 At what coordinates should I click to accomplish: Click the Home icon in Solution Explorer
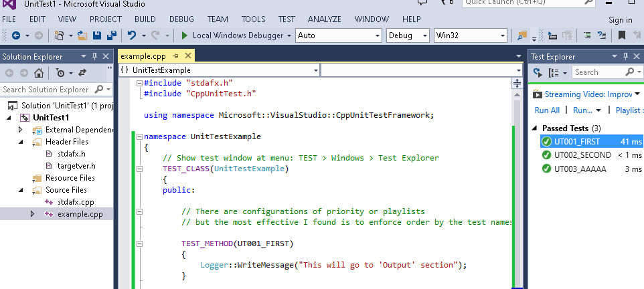[x=39, y=73]
